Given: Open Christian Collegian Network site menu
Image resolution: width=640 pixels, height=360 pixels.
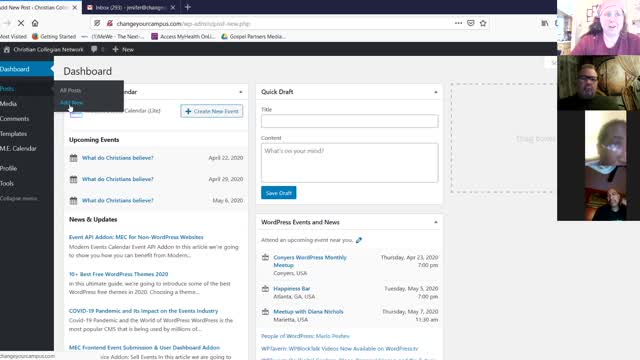Looking at the screenshot, I should click(43, 49).
